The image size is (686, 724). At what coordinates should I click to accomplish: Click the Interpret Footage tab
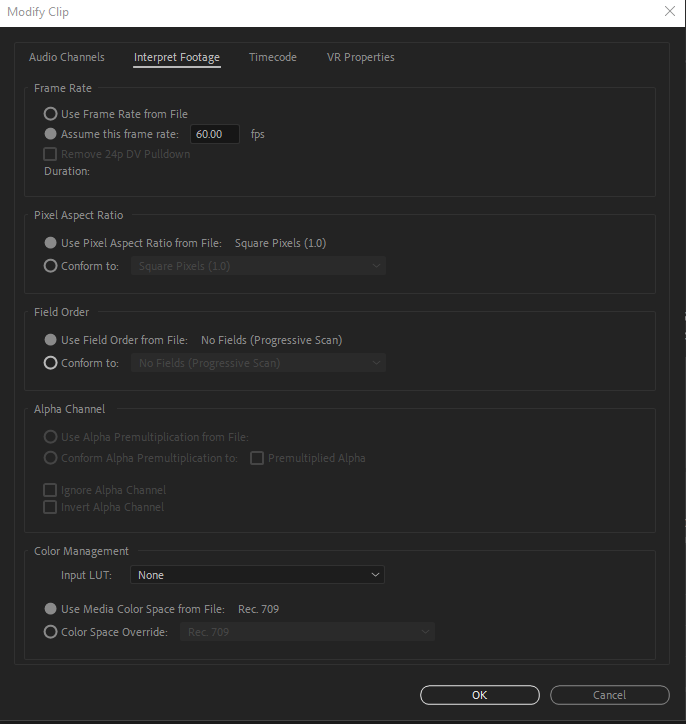pos(177,58)
